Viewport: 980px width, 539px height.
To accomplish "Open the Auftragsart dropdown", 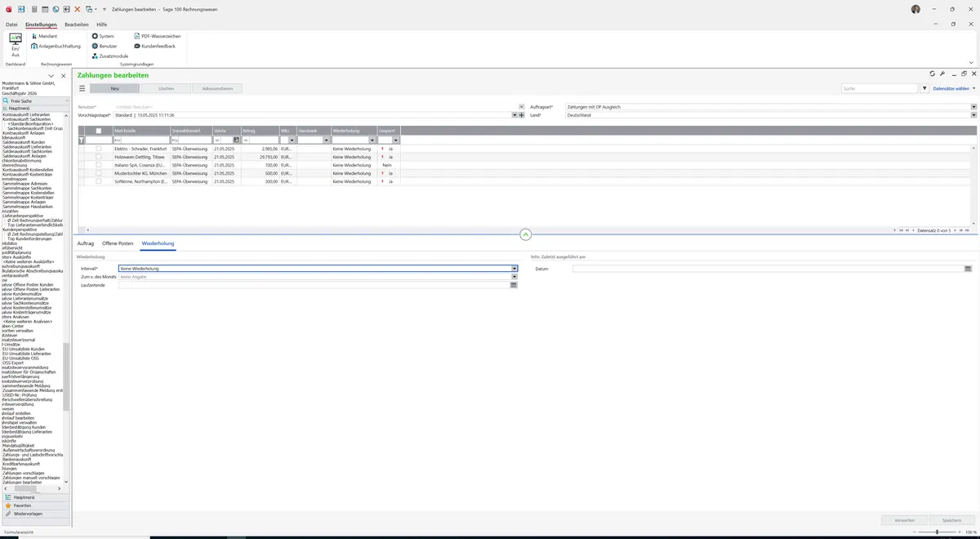I will click(973, 107).
